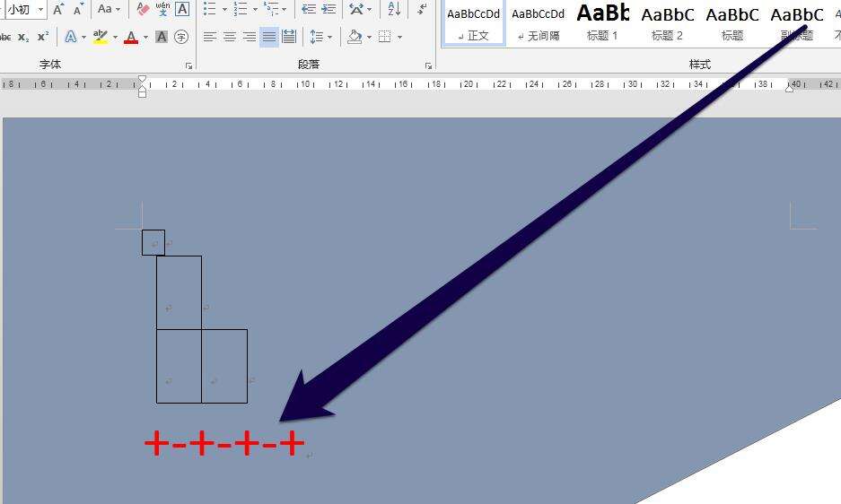Viewport: 841px width, 504px height.
Task: Apply 标题 style
Action: coord(732,22)
